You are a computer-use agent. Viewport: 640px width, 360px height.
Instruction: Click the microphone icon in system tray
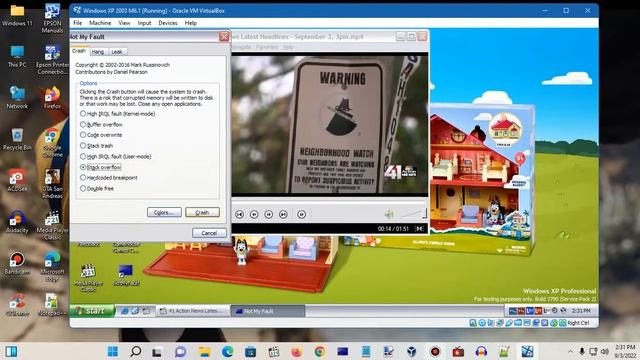pyautogui.click(x=582, y=351)
